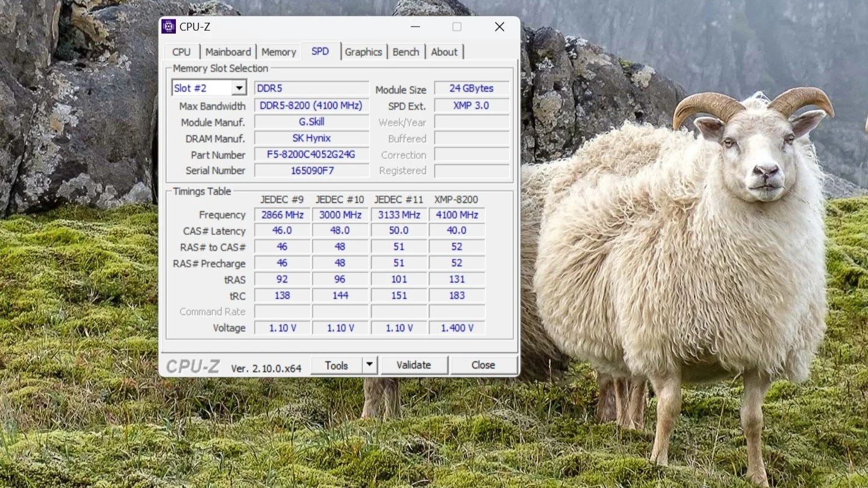Click the empty Registered field
868x488 pixels.
[x=472, y=170]
